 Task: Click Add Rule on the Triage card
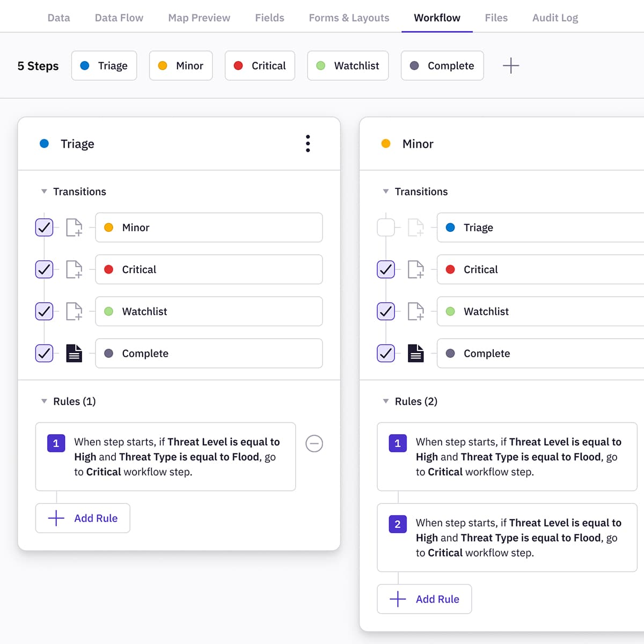(83, 518)
